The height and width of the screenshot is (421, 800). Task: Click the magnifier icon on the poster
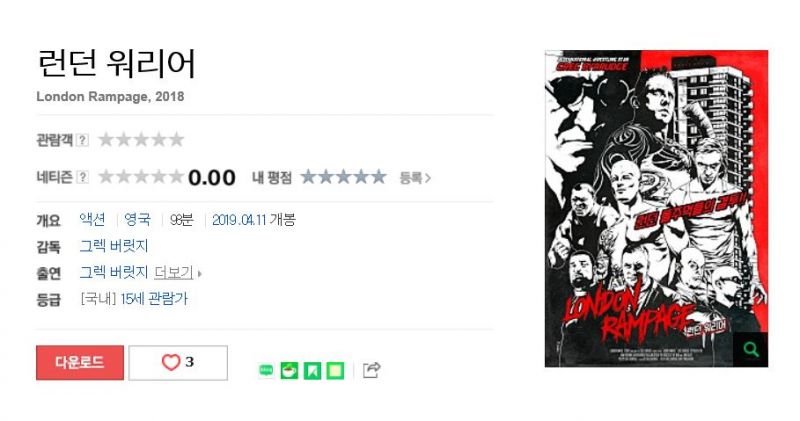coord(751,350)
